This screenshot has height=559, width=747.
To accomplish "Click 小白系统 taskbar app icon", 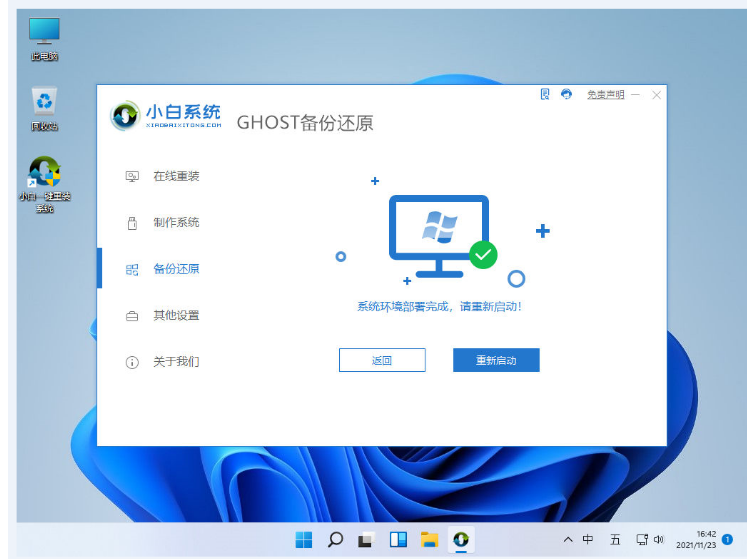I will pyautogui.click(x=461, y=539).
